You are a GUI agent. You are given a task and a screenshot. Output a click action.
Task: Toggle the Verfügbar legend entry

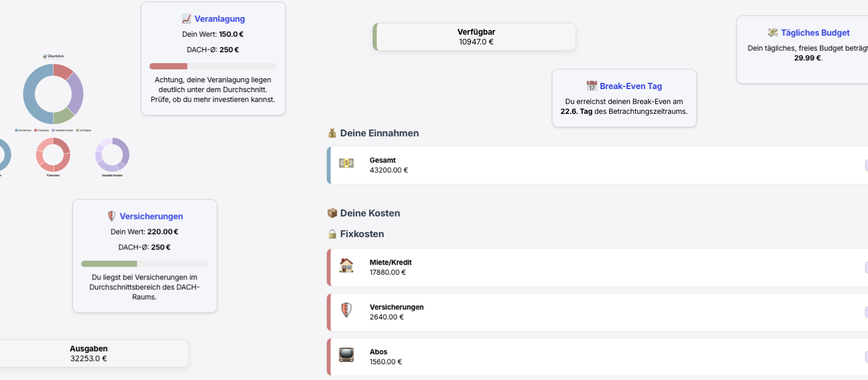pyautogui.click(x=85, y=130)
